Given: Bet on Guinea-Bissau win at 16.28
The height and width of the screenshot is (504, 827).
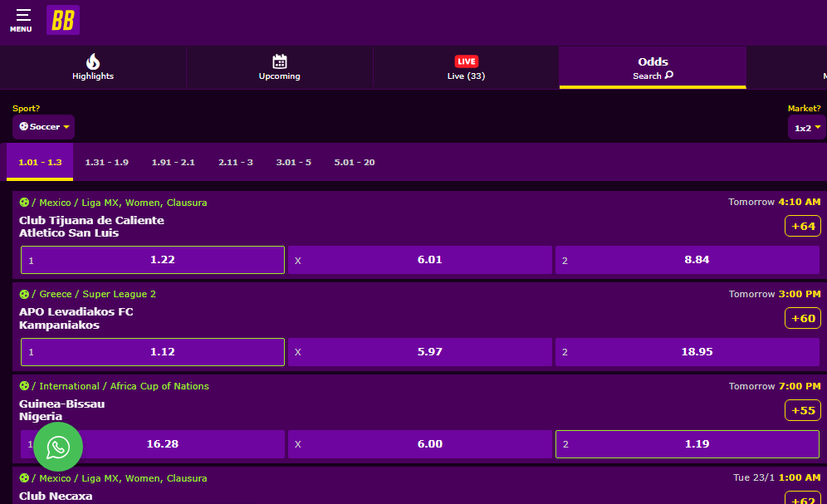Looking at the screenshot, I should click(x=153, y=444).
